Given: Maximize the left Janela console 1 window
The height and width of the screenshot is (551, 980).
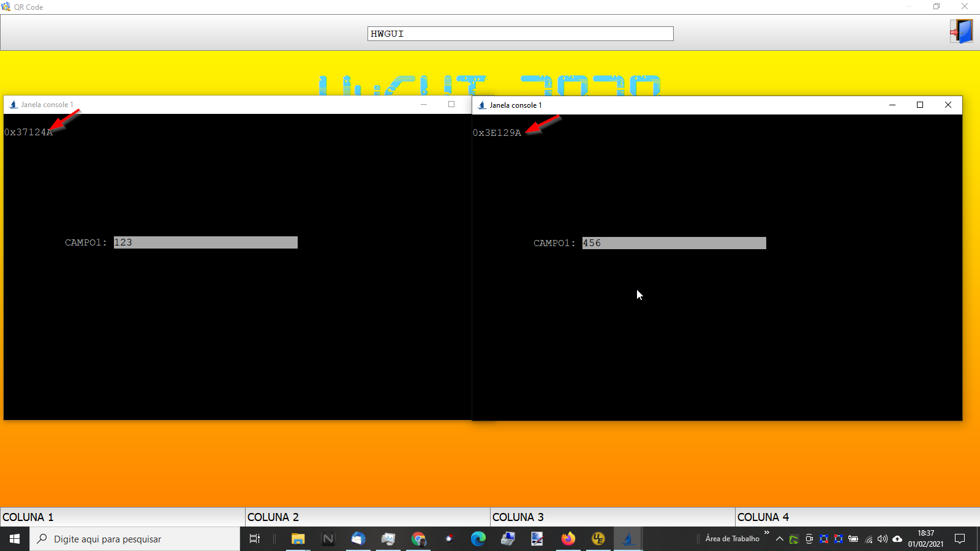Looking at the screenshot, I should (451, 105).
